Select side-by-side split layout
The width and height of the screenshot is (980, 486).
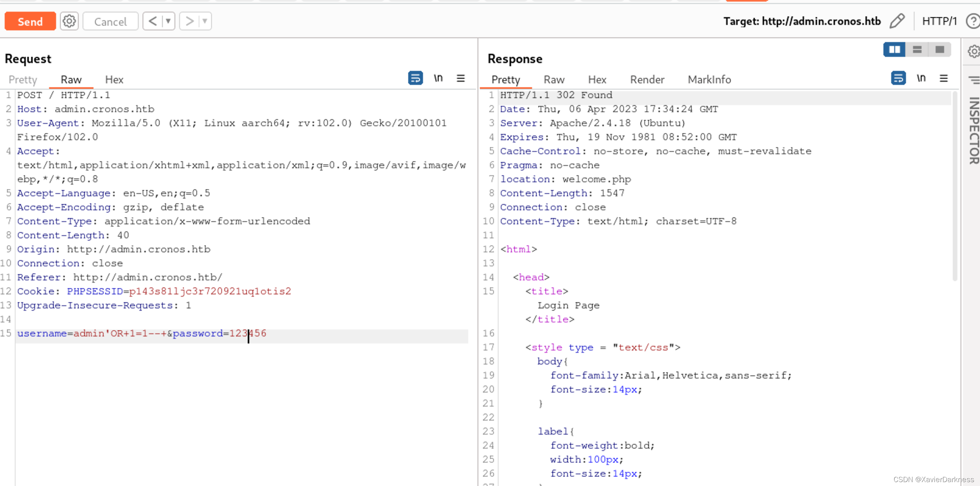coord(894,49)
